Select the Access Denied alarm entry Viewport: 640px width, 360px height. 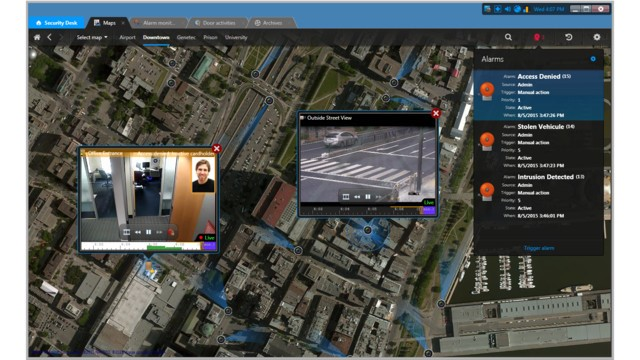[x=538, y=96]
